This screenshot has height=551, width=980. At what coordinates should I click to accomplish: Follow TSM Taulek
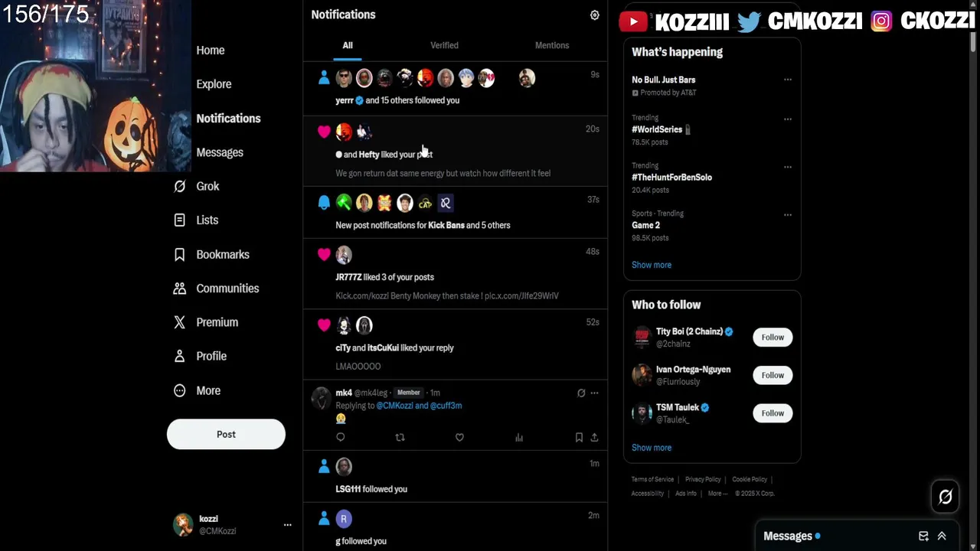(x=773, y=413)
